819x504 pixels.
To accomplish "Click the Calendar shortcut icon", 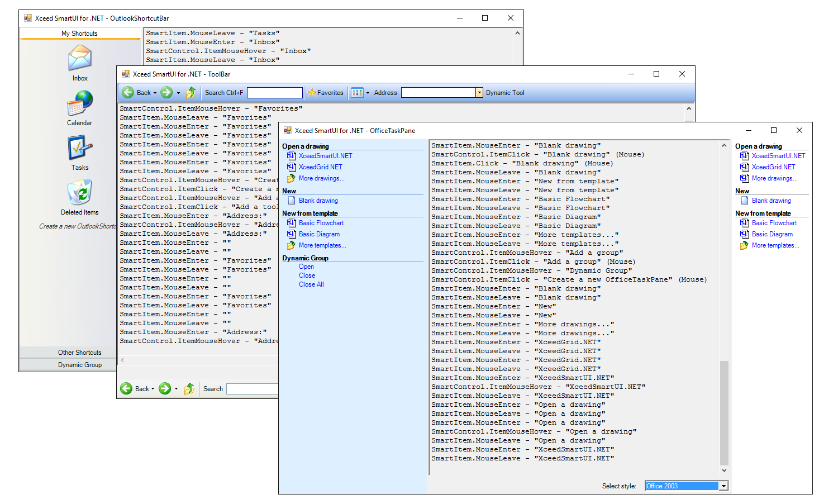I will coord(80,103).
